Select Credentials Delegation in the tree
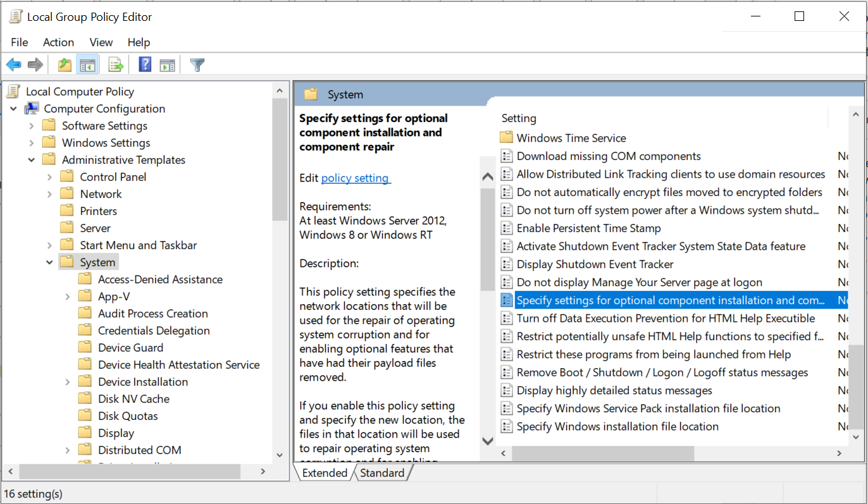 153,331
